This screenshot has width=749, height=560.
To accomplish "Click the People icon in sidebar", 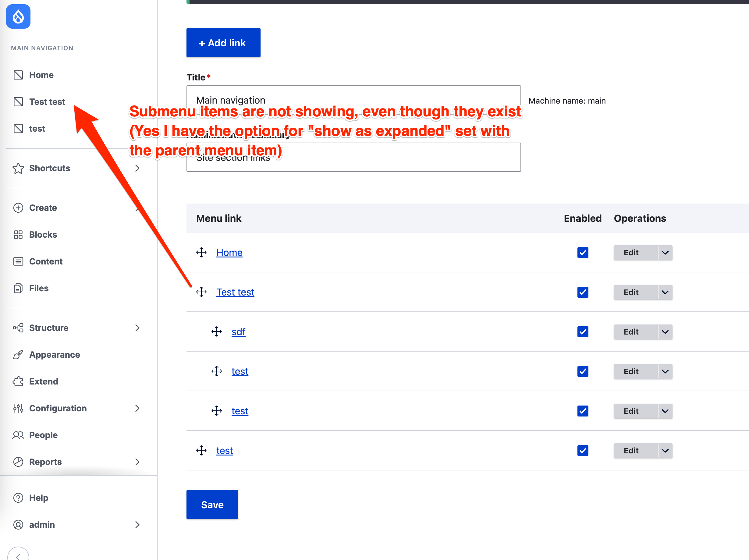I will 18,435.
